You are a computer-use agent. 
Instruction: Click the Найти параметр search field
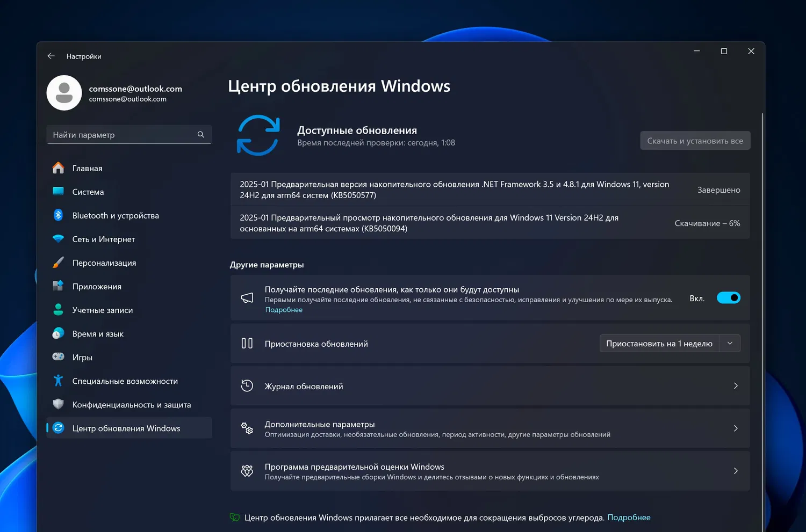(129, 135)
